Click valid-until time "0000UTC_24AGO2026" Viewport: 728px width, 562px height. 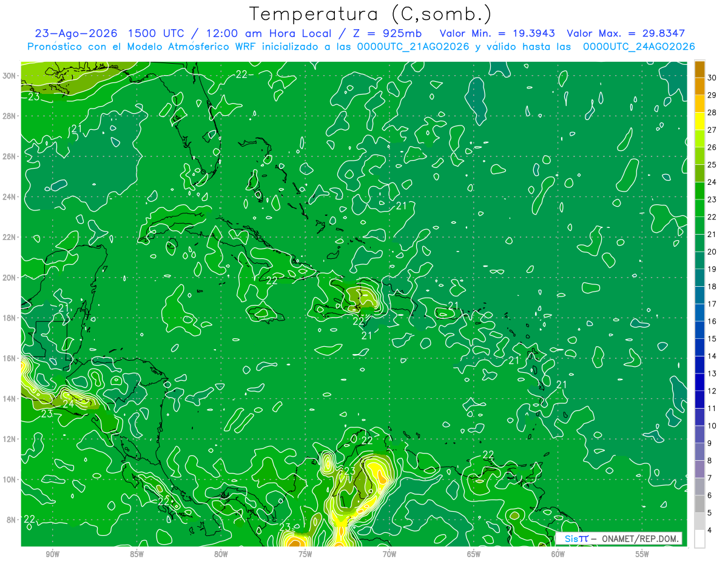[639, 47]
